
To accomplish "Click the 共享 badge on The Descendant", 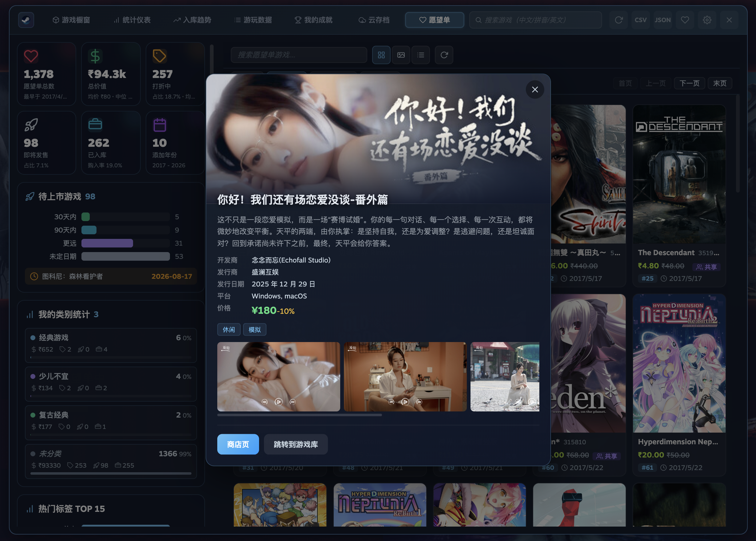I will pyautogui.click(x=707, y=267).
